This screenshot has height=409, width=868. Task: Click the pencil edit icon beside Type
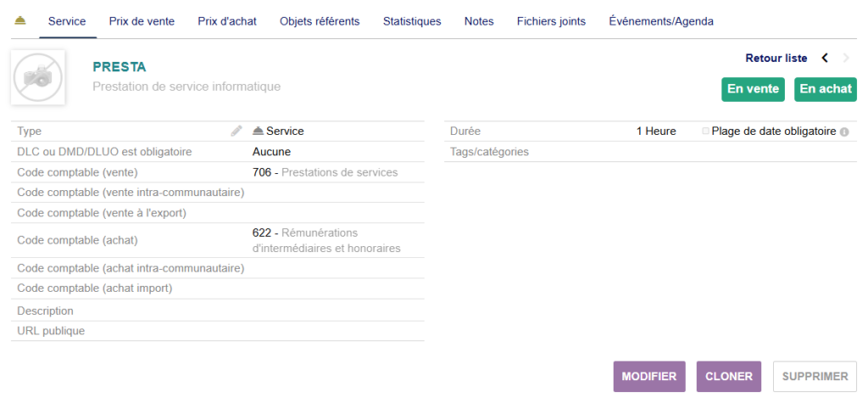pos(236,132)
